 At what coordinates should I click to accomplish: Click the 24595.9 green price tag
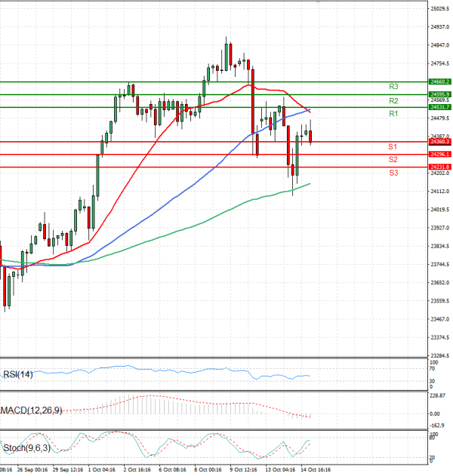click(x=439, y=94)
